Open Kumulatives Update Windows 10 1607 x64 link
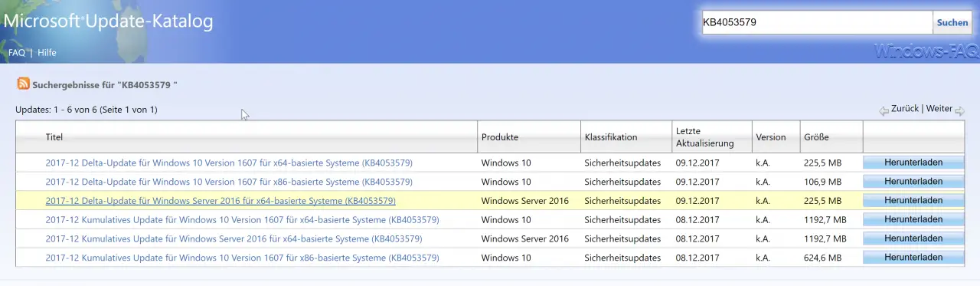 (242, 220)
